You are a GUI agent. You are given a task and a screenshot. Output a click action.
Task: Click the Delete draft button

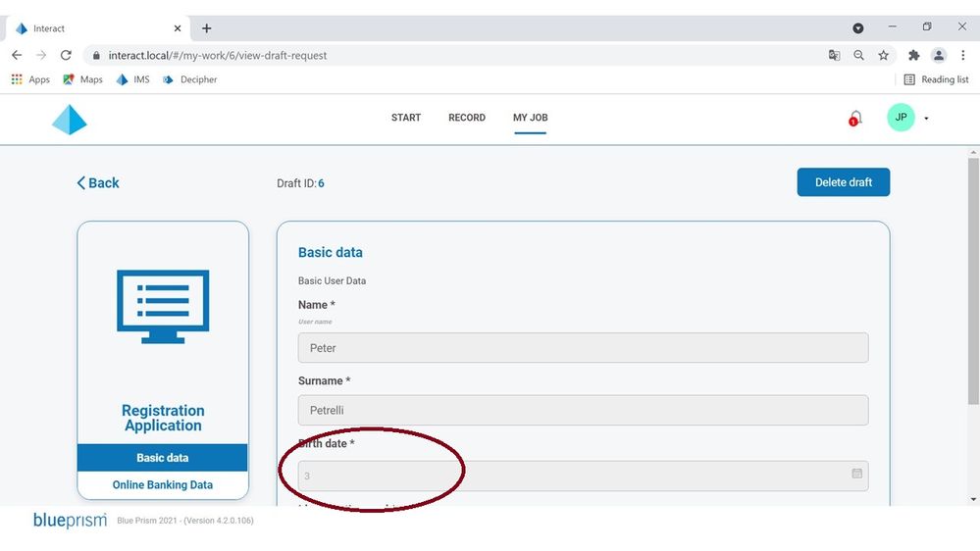(843, 182)
